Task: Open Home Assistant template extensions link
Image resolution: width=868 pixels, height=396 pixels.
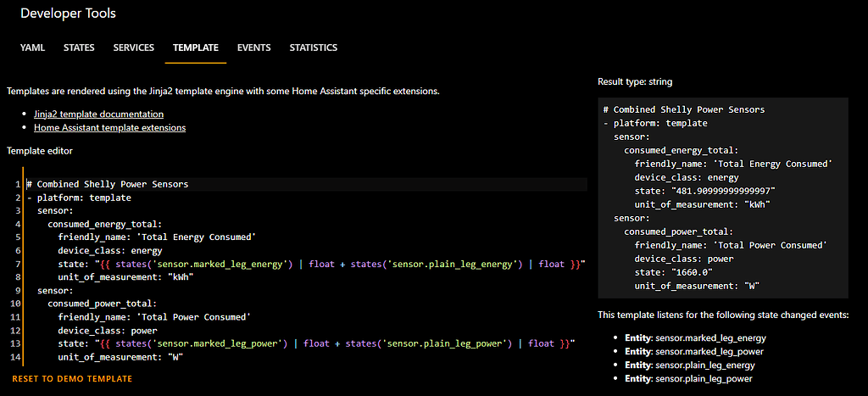Action: coord(109,128)
